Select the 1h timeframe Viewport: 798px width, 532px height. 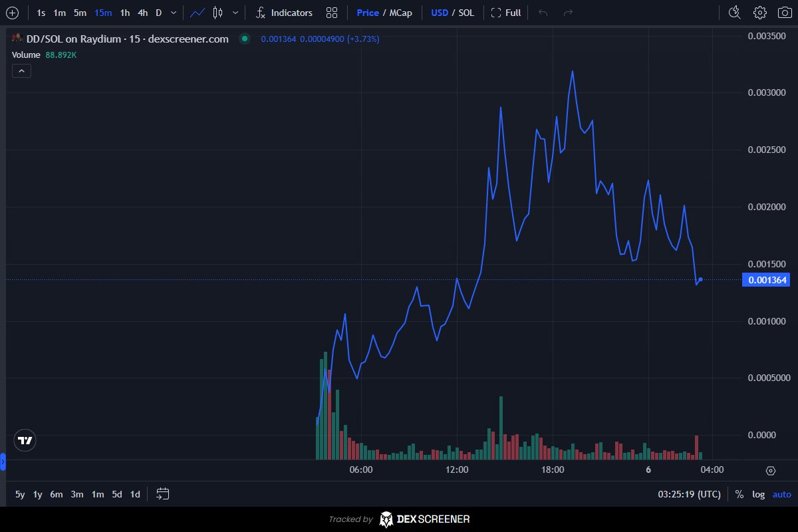(x=125, y=13)
